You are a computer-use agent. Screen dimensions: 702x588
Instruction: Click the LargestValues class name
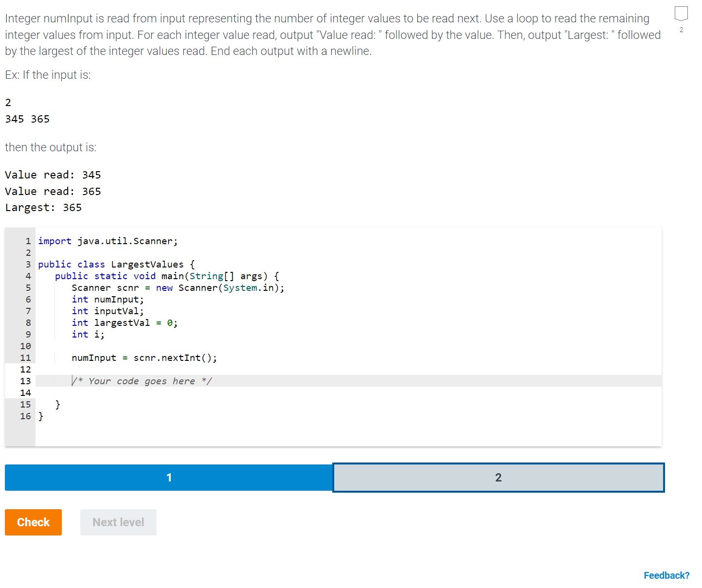pos(147,264)
